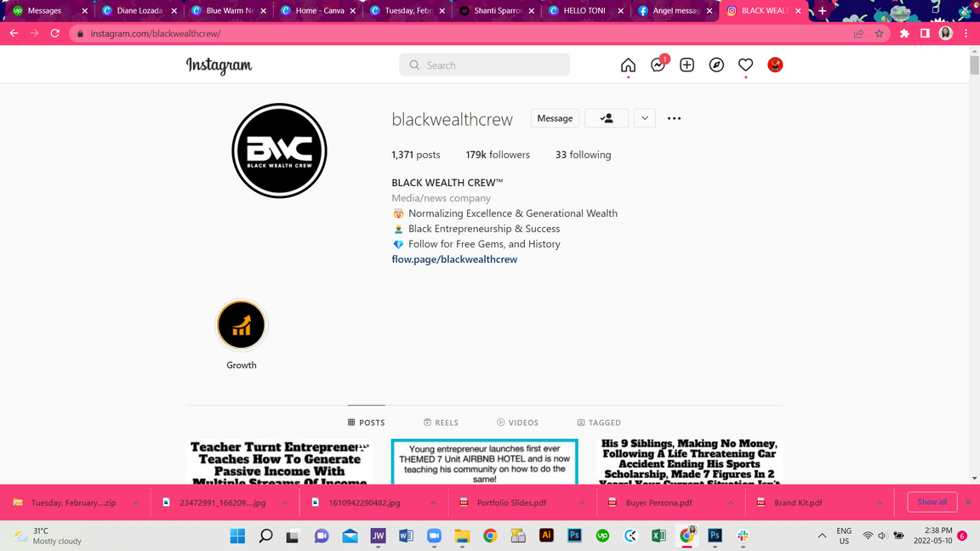Open the Growth story highlight
This screenshot has width=980, height=551.
click(x=242, y=326)
